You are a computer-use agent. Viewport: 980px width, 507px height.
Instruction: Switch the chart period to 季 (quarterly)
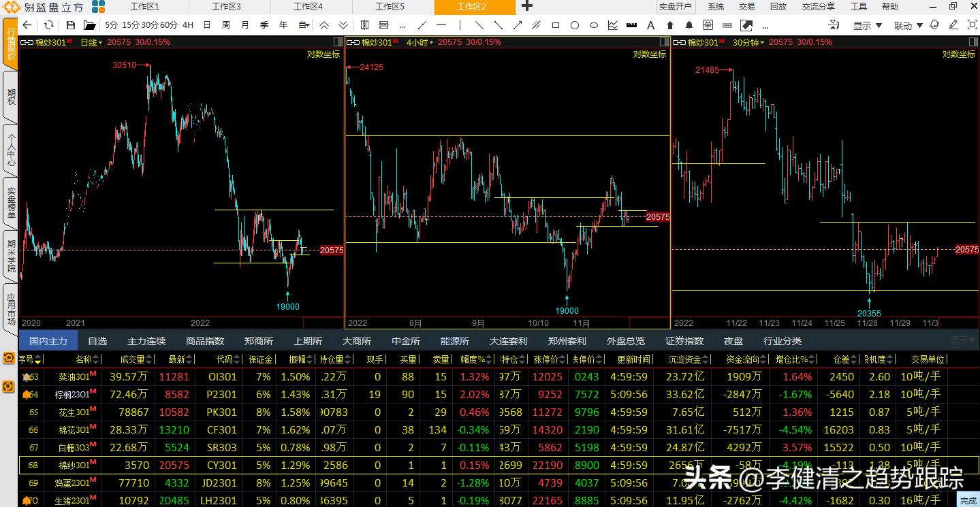264,25
